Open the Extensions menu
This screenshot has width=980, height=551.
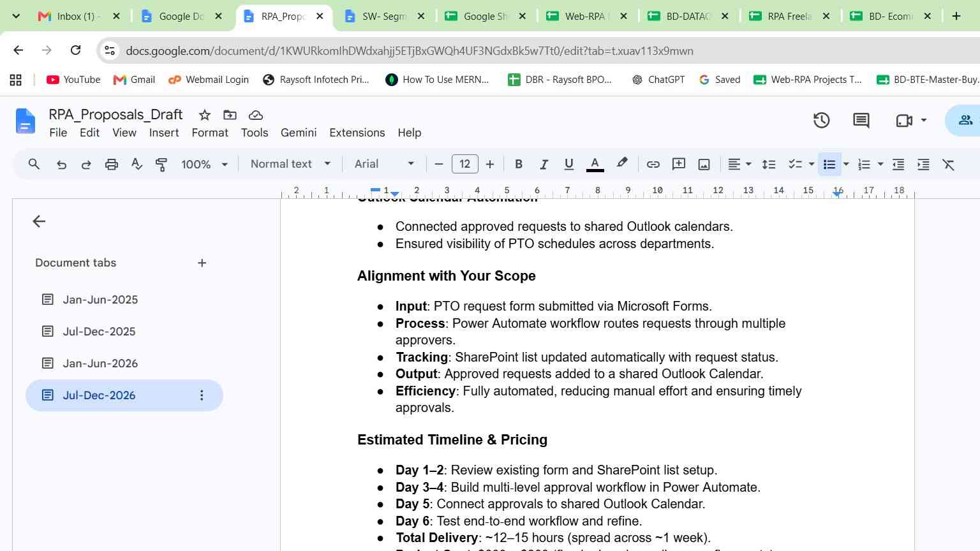click(x=357, y=133)
